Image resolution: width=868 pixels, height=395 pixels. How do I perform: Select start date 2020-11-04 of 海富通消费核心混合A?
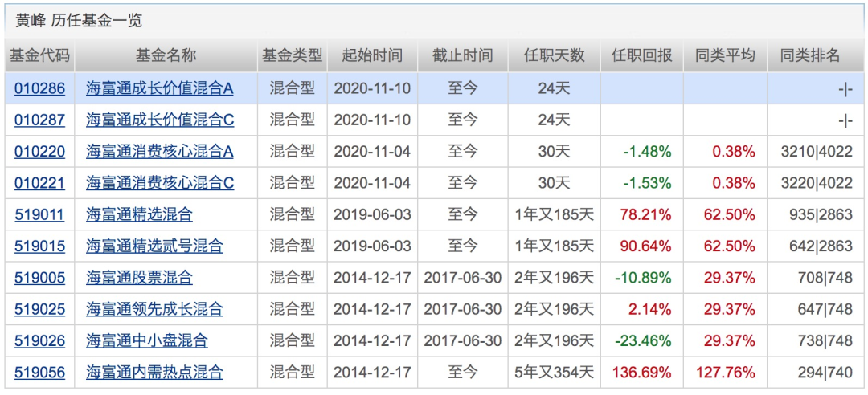372,152
